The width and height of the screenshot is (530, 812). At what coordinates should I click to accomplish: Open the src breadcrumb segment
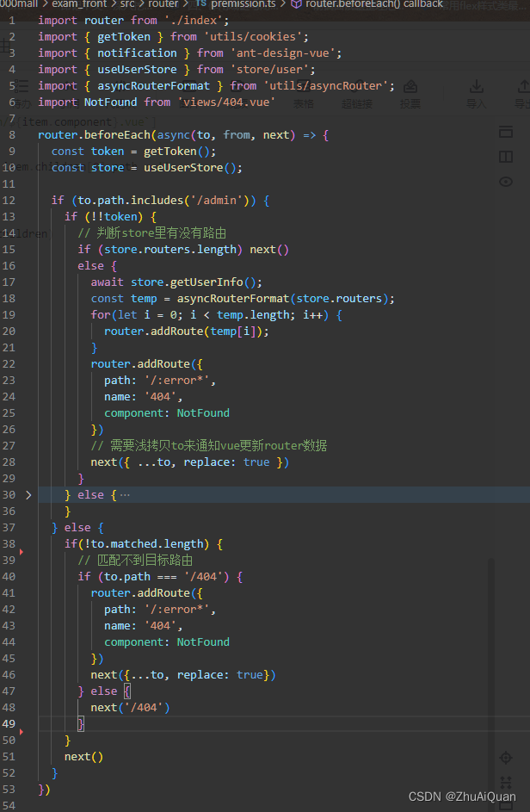pos(128,3)
